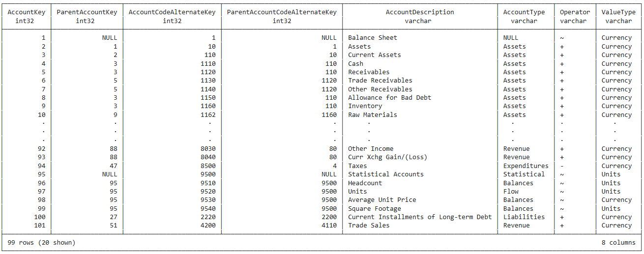Select the Balance Sheet description cell
The width and height of the screenshot is (644, 254).
click(x=373, y=38)
